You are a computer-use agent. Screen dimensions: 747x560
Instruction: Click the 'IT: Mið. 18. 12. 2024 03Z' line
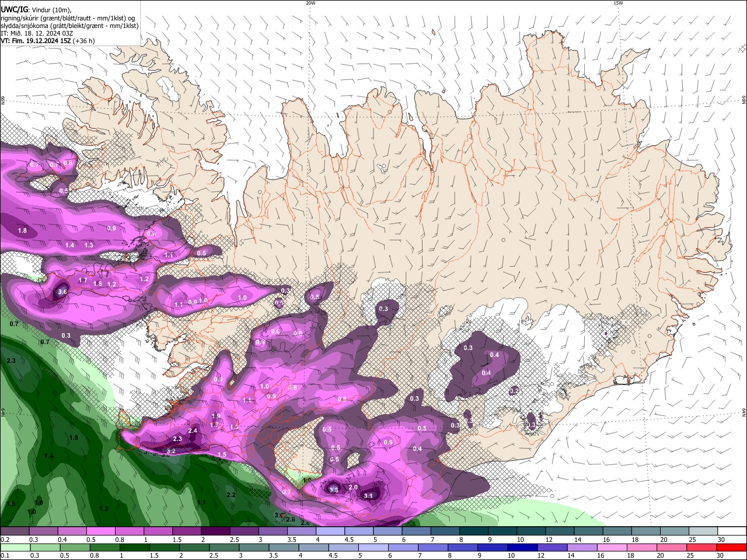click(37, 33)
